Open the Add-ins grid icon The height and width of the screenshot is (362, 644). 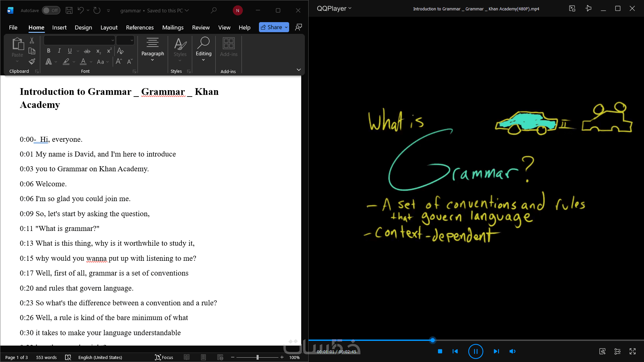pos(229,43)
